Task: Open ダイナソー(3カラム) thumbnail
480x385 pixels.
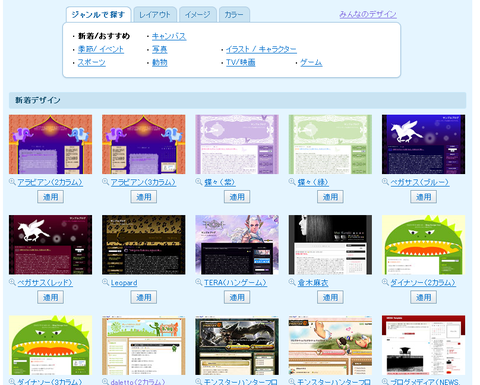Action: pos(50,345)
